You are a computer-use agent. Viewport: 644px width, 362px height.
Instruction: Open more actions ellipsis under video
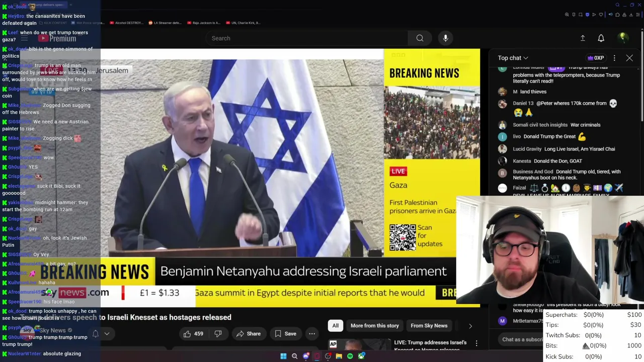pyautogui.click(x=312, y=334)
